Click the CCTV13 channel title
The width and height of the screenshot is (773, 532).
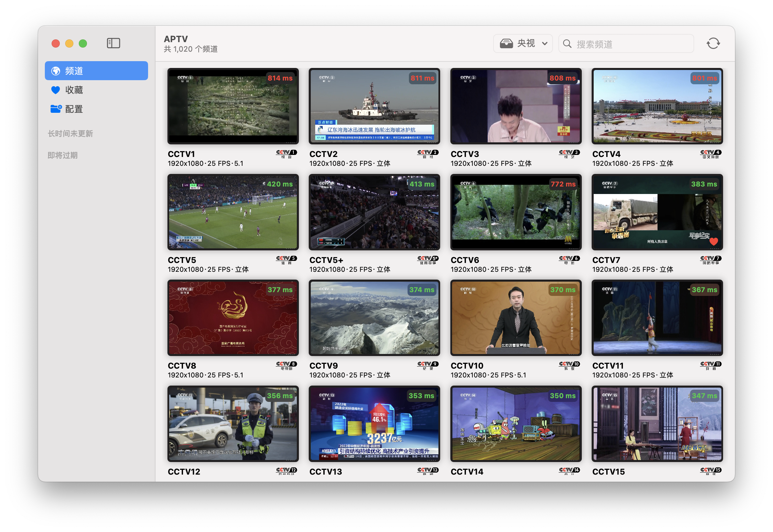(326, 472)
